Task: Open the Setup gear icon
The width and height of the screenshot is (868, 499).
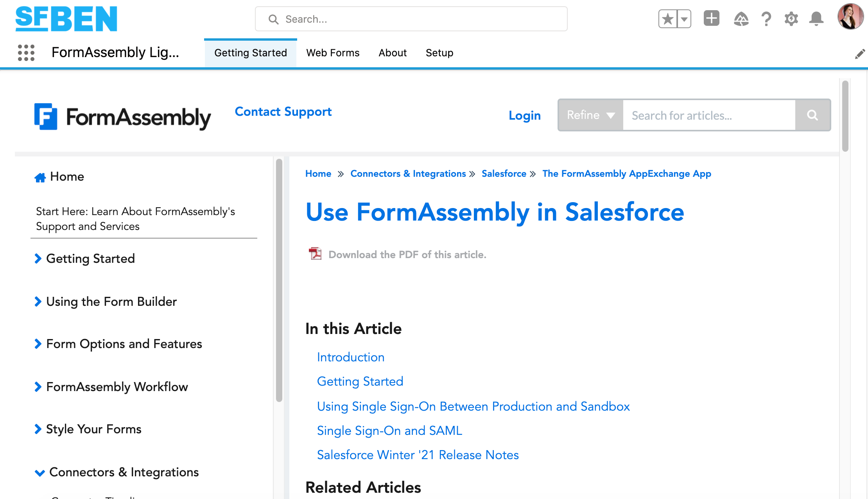Action: [x=791, y=19]
